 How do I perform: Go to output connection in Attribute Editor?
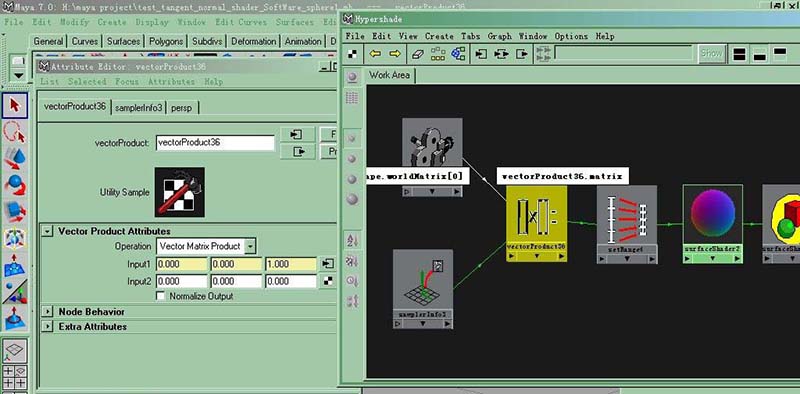coord(298,152)
